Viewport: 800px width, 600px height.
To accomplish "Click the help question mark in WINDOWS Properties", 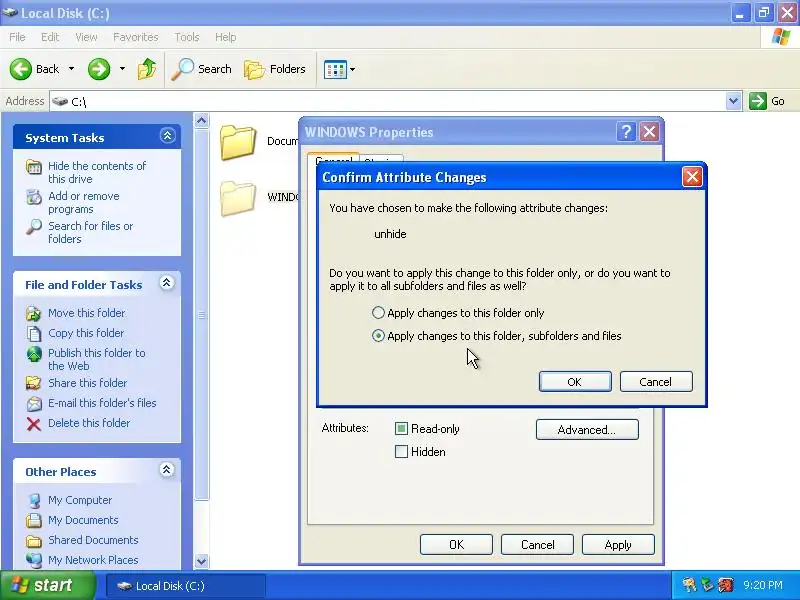I will tap(626, 132).
